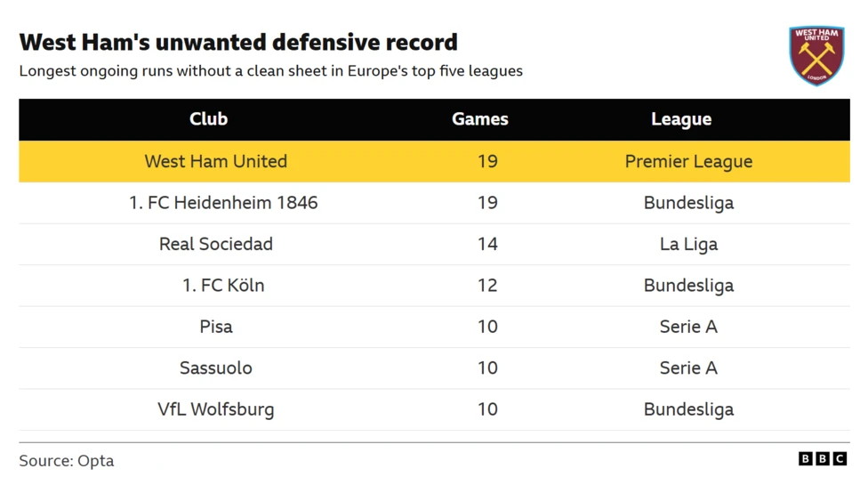Click the Pisa club name

coord(216,327)
